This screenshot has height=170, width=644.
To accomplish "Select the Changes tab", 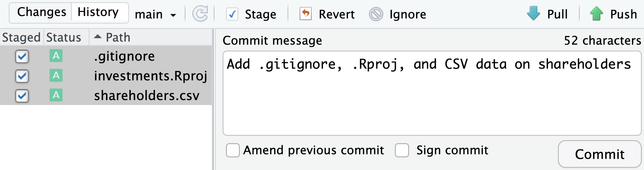I will point(42,12).
